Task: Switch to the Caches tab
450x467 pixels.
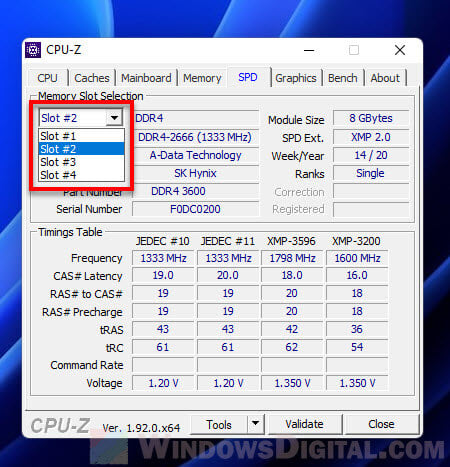Action: (x=92, y=78)
